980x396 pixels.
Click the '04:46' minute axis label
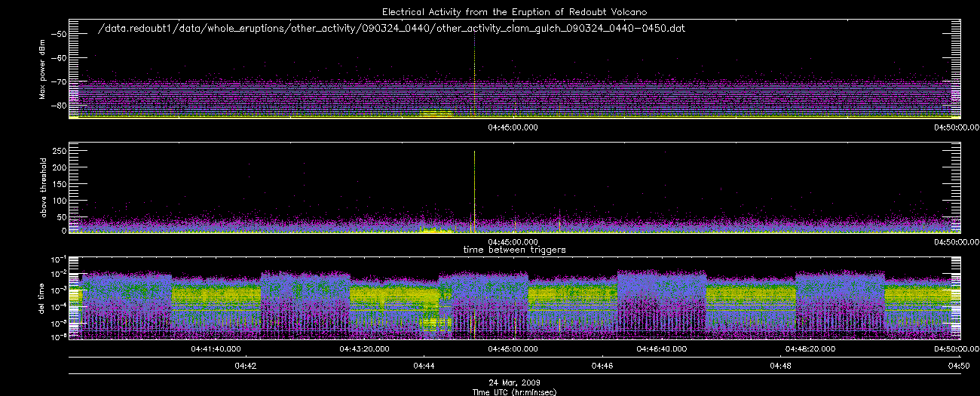click(602, 366)
